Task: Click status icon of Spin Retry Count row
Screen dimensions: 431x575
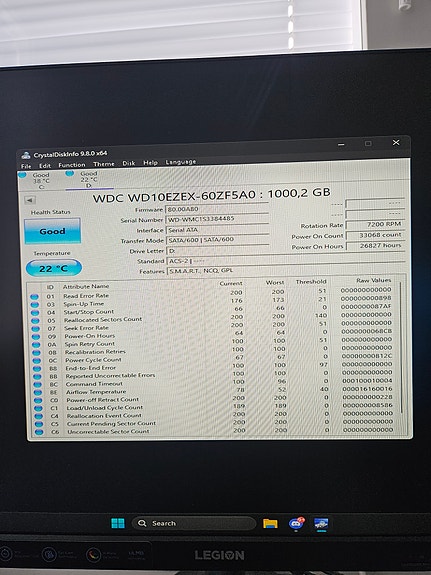Action: tap(36, 345)
